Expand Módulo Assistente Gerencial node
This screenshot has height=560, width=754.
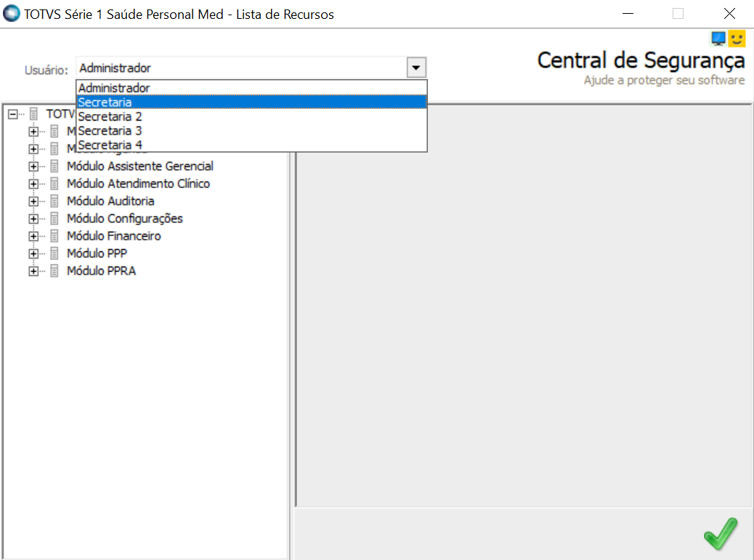[x=33, y=166]
